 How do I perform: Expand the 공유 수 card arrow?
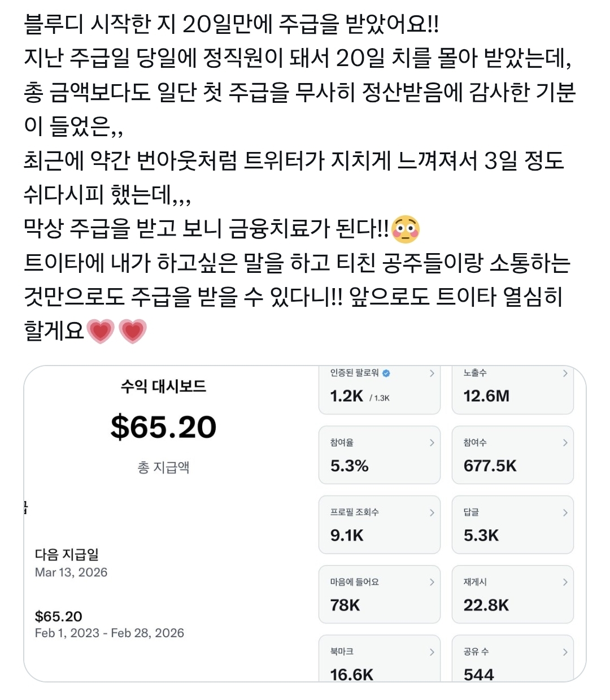point(565,652)
